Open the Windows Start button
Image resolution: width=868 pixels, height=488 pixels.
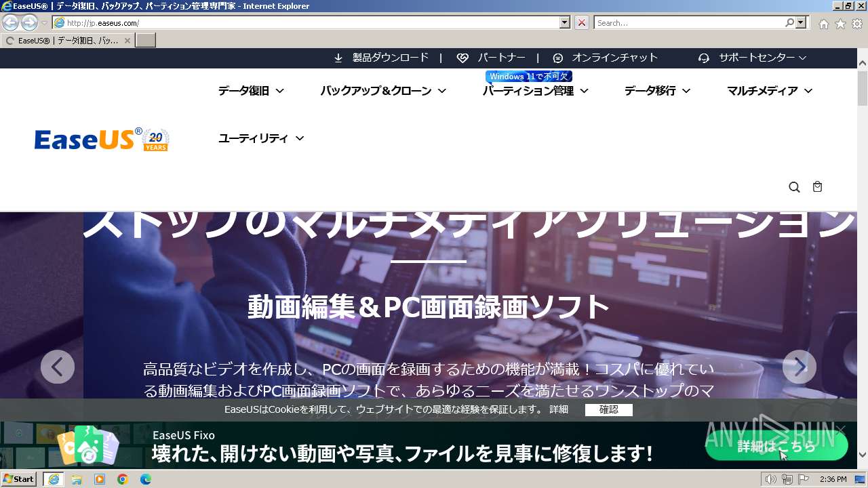19,479
